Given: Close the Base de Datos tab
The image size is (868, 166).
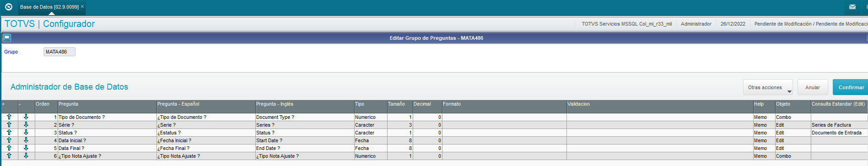Looking at the screenshot, I should [82, 7].
